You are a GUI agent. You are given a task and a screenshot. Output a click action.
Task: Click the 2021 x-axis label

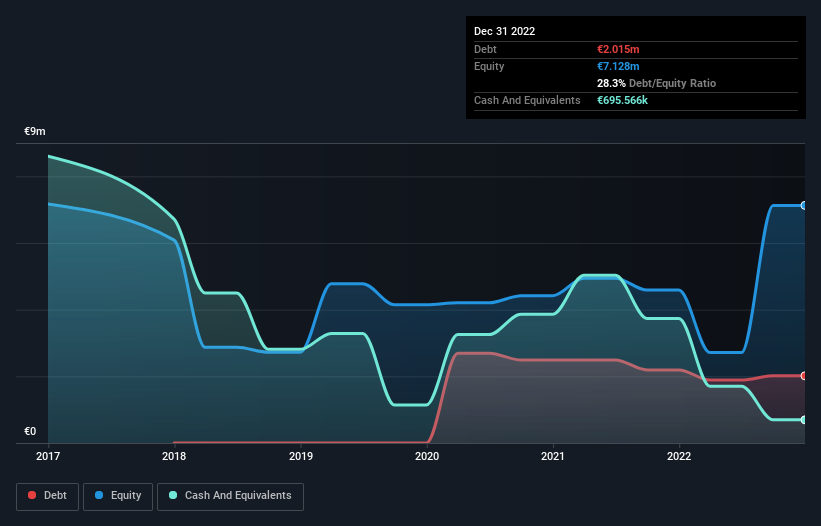click(x=553, y=456)
